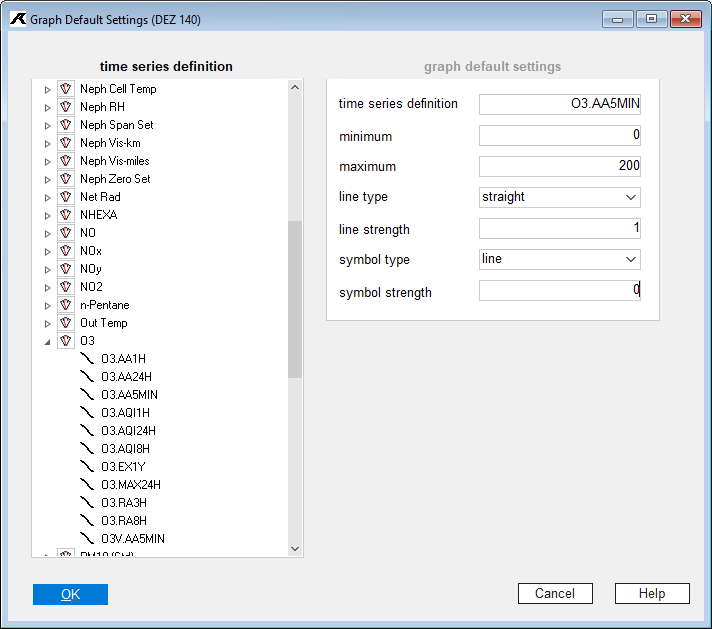Image resolution: width=712 pixels, height=629 pixels.
Task: Click the tree scrollbar down arrow
Action: click(295, 549)
